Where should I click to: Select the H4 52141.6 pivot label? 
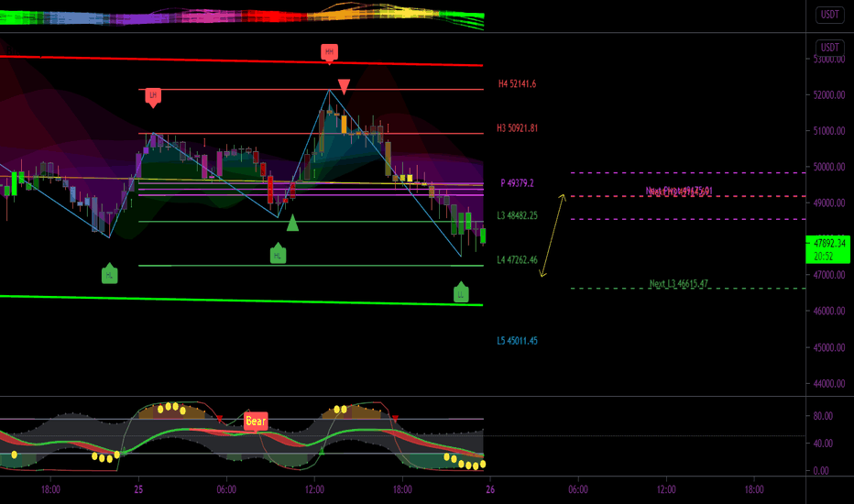(517, 84)
